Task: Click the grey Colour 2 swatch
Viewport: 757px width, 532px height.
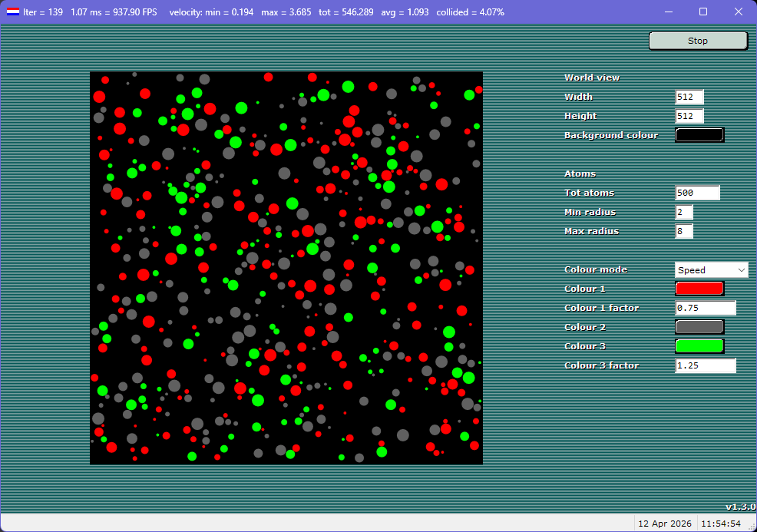Action: click(x=699, y=326)
